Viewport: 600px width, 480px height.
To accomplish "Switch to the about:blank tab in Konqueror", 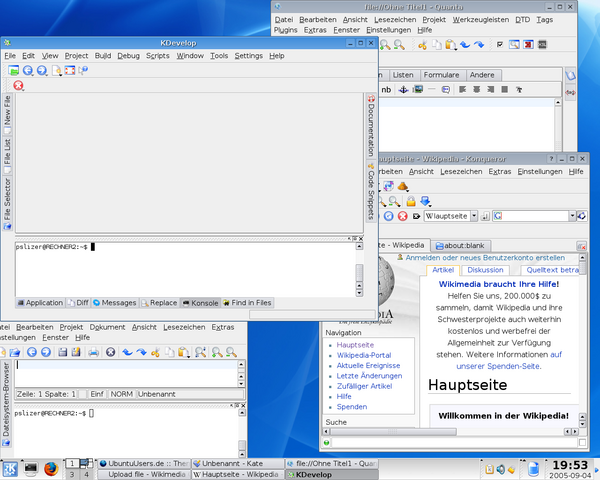I will point(463,245).
